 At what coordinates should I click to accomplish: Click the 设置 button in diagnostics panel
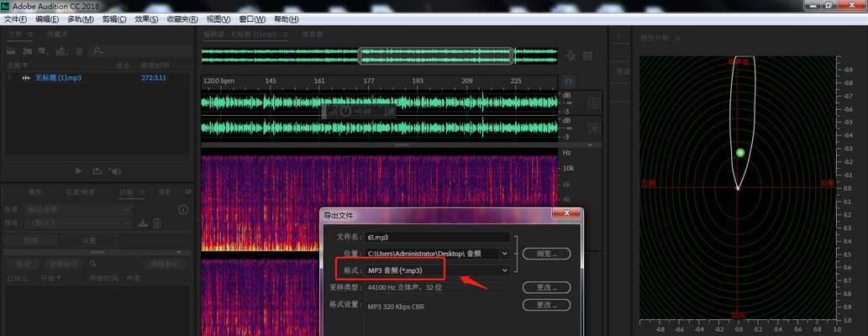tap(88, 240)
